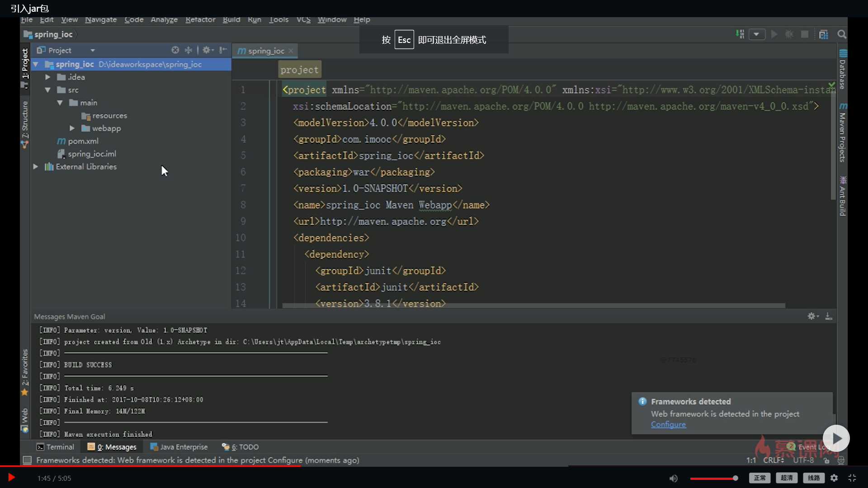The width and height of the screenshot is (868, 488).
Task: Expand the .idea folder
Action: point(48,77)
